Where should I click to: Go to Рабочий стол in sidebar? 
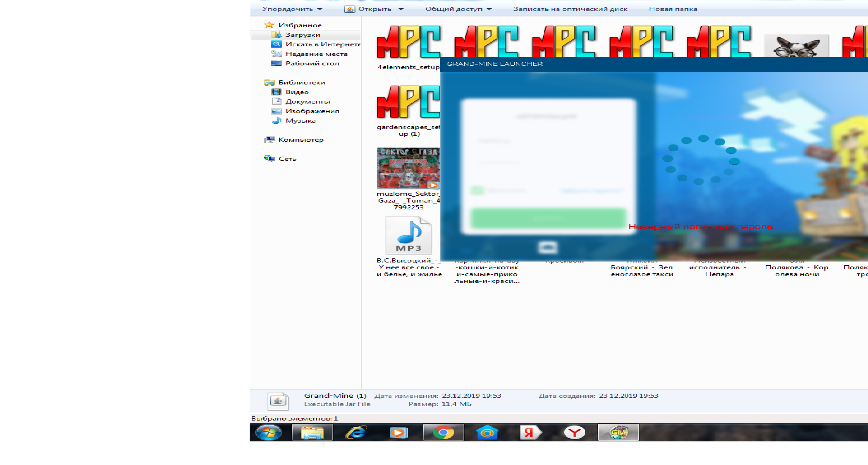click(x=312, y=63)
